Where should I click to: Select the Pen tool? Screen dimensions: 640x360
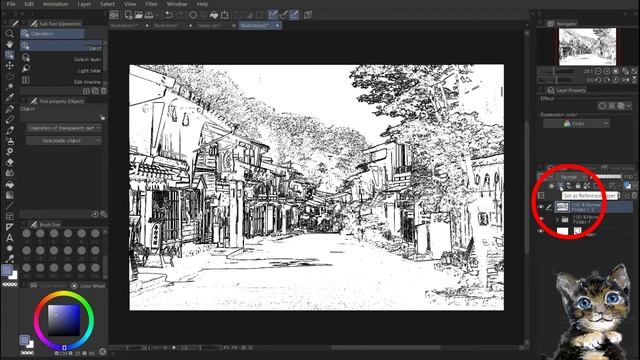[x=9, y=109]
